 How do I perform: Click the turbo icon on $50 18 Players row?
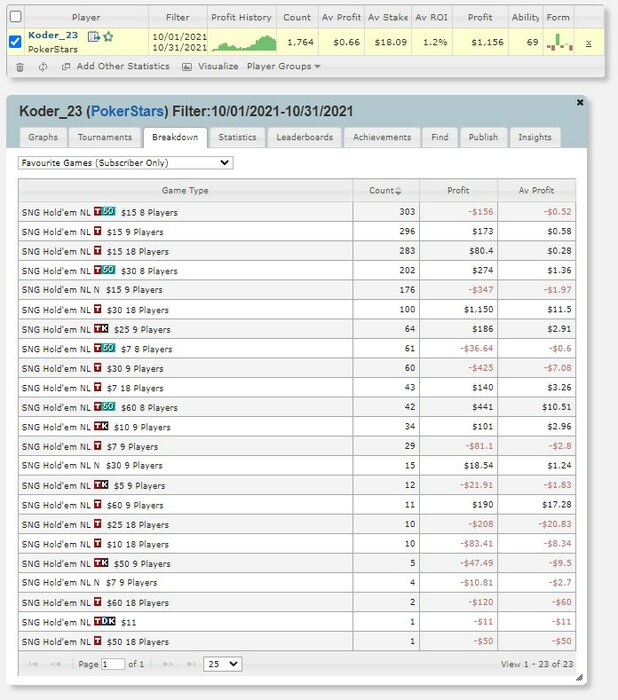pos(98,641)
